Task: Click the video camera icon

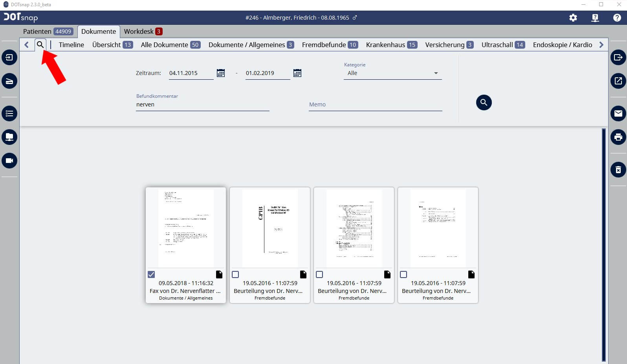Action: 9,161
